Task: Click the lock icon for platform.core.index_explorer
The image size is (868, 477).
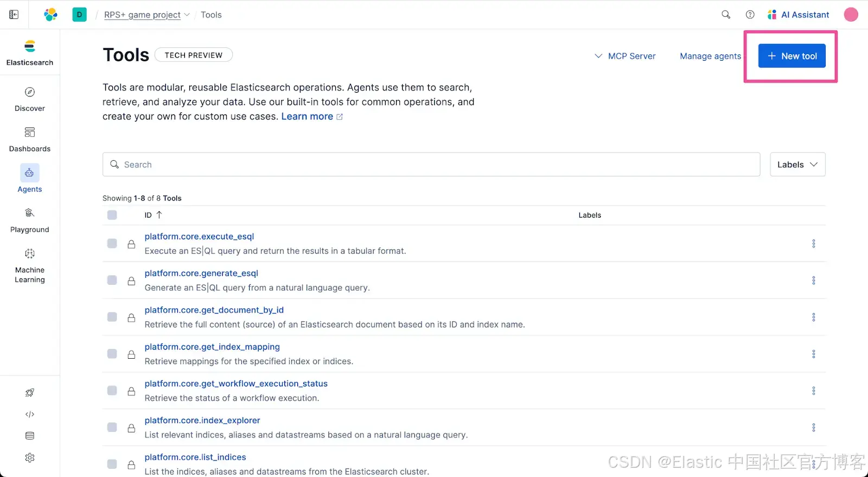Action: tap(131, 428)
